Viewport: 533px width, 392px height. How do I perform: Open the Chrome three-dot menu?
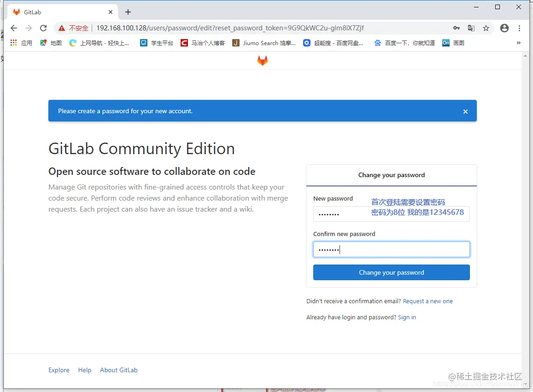[x=519, y=28]
